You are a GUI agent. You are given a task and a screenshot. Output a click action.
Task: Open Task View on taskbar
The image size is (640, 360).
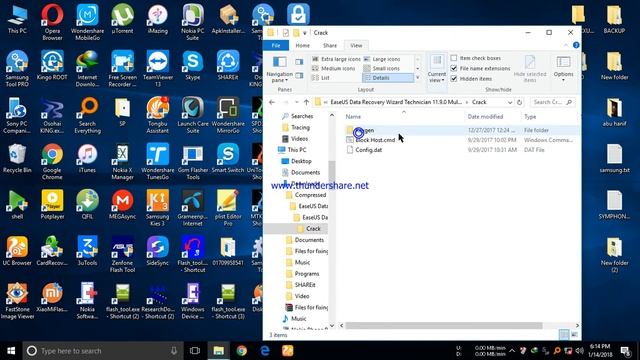pos(195,351)
